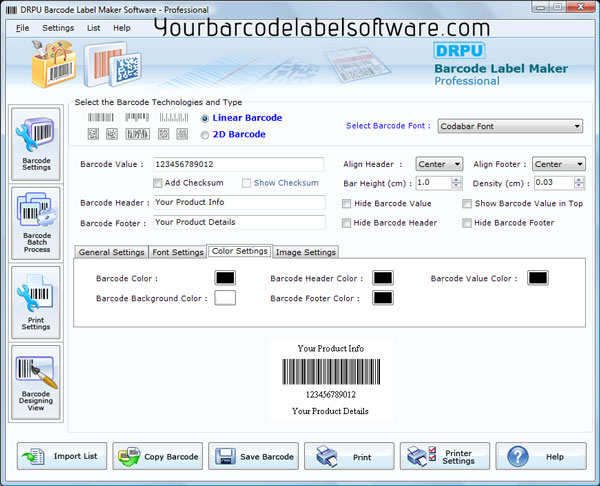Click the Barcode Footer input field
The image size is (600, 486).
pos(239,222)
